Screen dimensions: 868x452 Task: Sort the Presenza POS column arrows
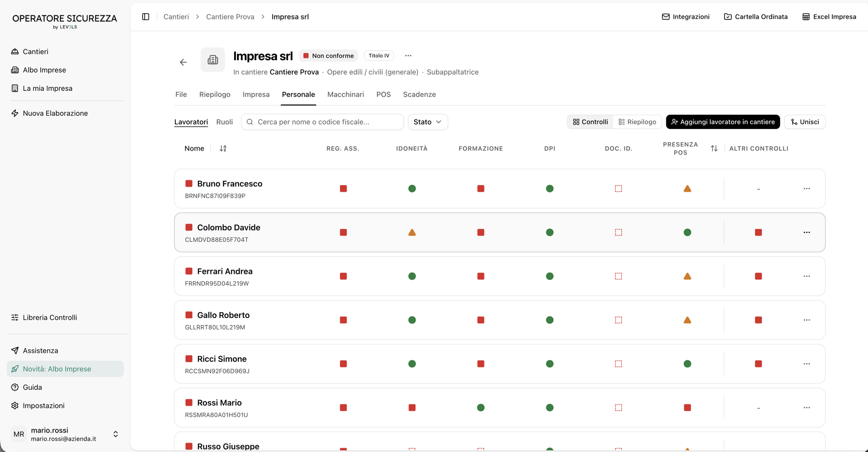(x=714, y=148)
